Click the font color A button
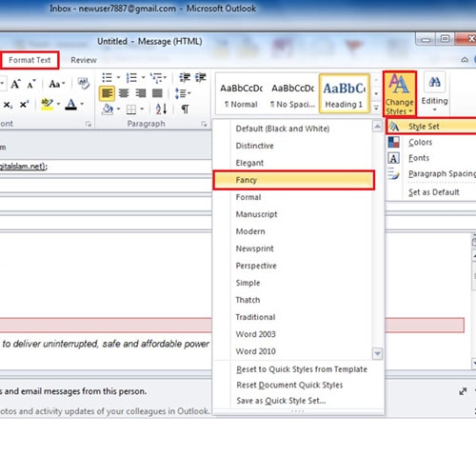This screenshot has height=476, width=476. [71, 105]
